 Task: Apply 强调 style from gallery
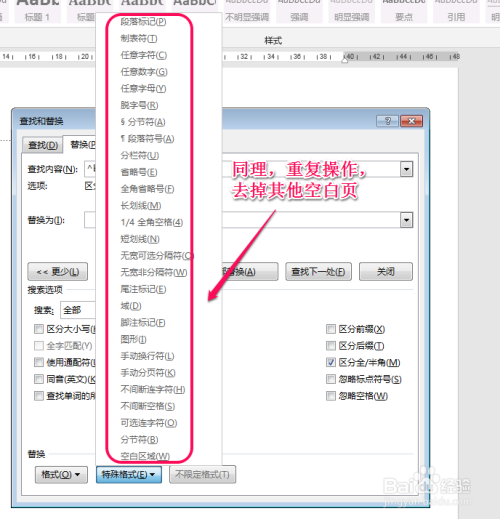click(x=299, y=11)
